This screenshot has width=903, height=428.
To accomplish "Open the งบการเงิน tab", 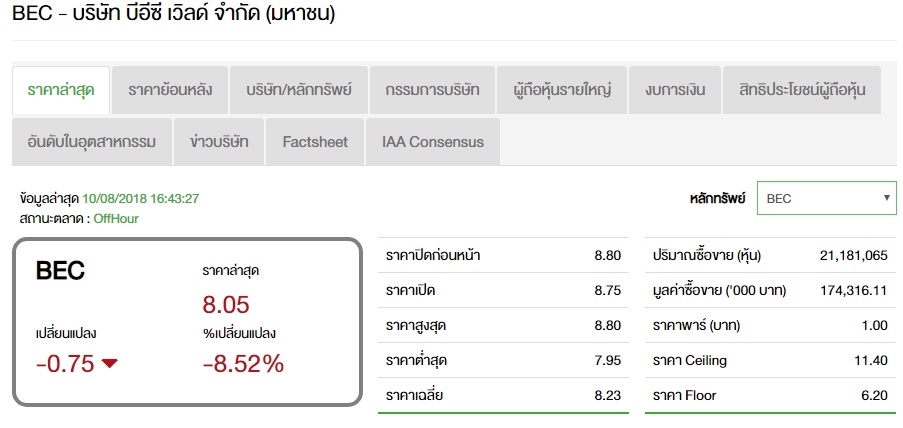I will tap(675, 90).
